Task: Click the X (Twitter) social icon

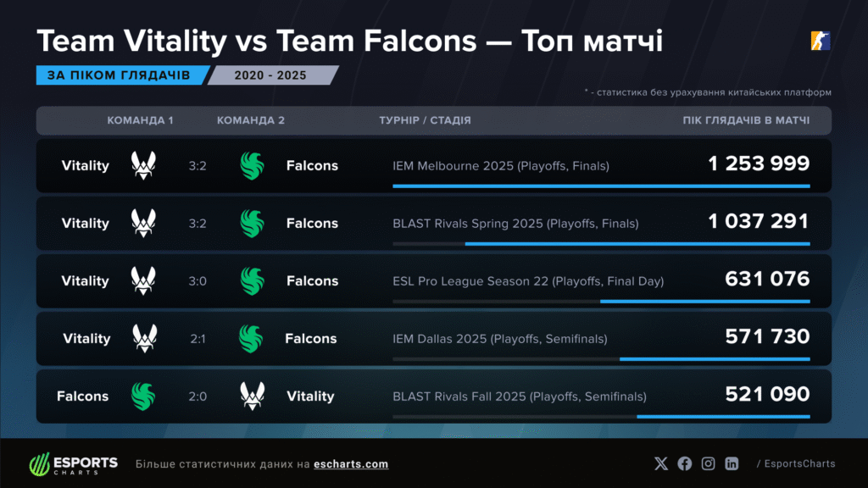Action: point(662,463)
